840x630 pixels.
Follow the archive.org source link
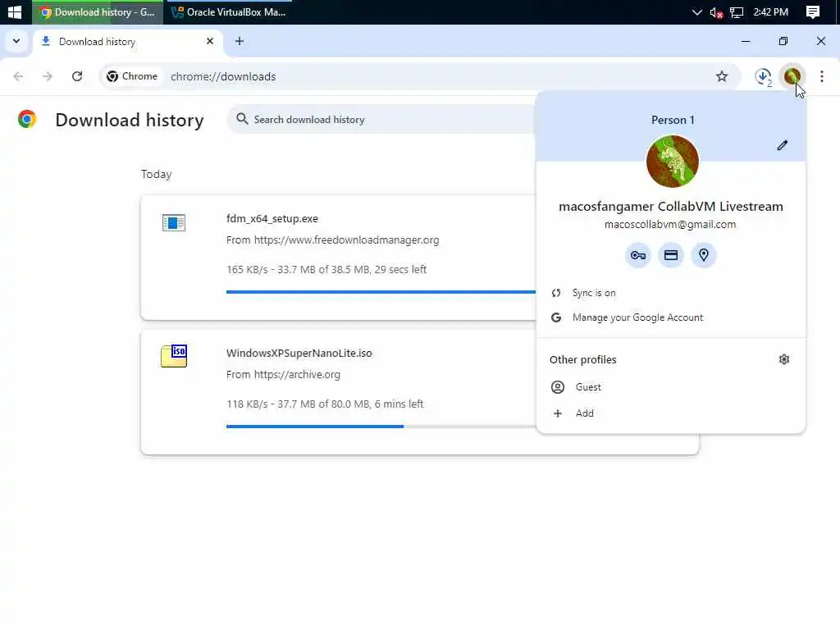click(x=297, y=374)
